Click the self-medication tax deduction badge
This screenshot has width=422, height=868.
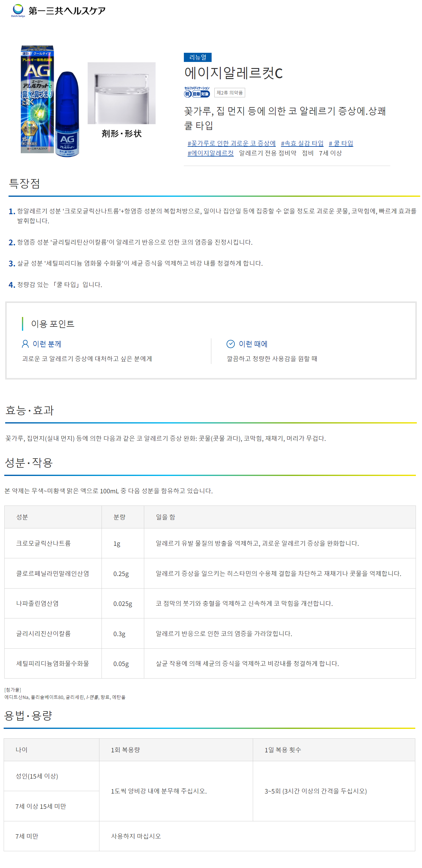click(x=197, y=92)
